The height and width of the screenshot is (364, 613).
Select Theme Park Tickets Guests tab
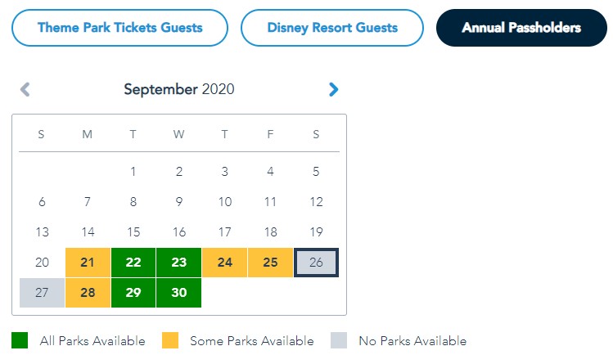(x=119, y=28)
